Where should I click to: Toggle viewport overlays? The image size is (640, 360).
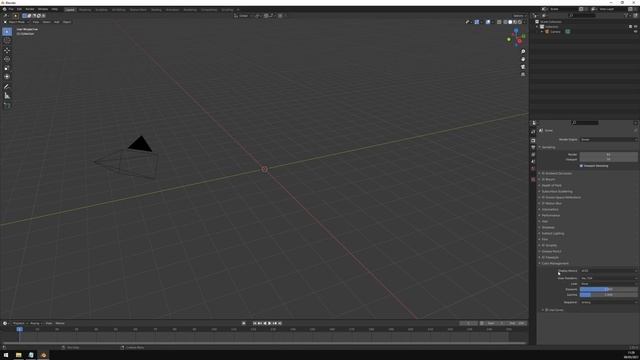coord(488,22)
